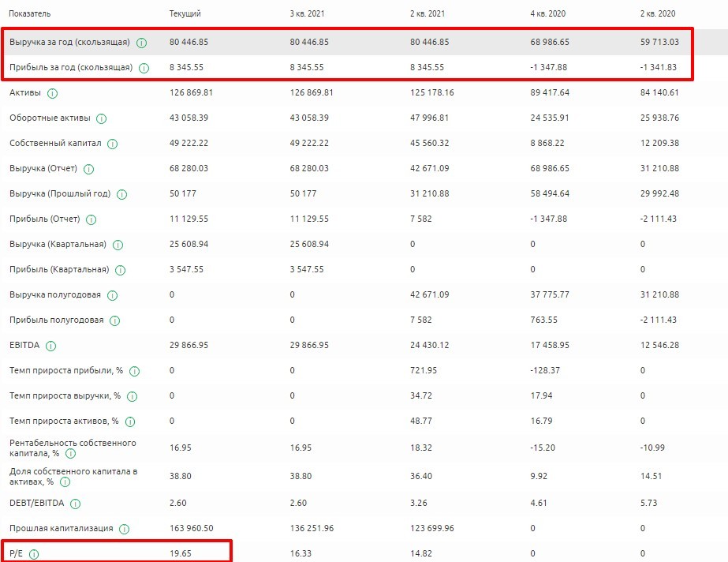Image resolution: width=728 pixels, height=562 pixels.
Task: Click info icon beside Прибыль за год (скользящая)
Action: (144, 68)
